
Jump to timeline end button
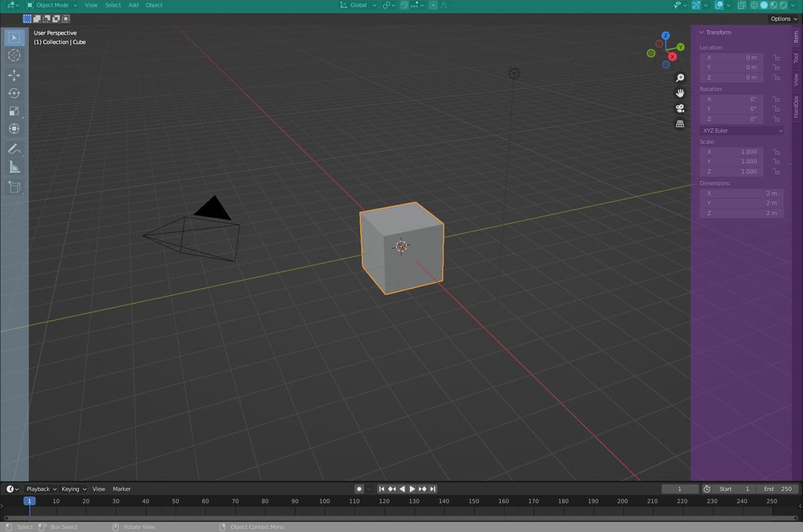(x=433, y=489)
